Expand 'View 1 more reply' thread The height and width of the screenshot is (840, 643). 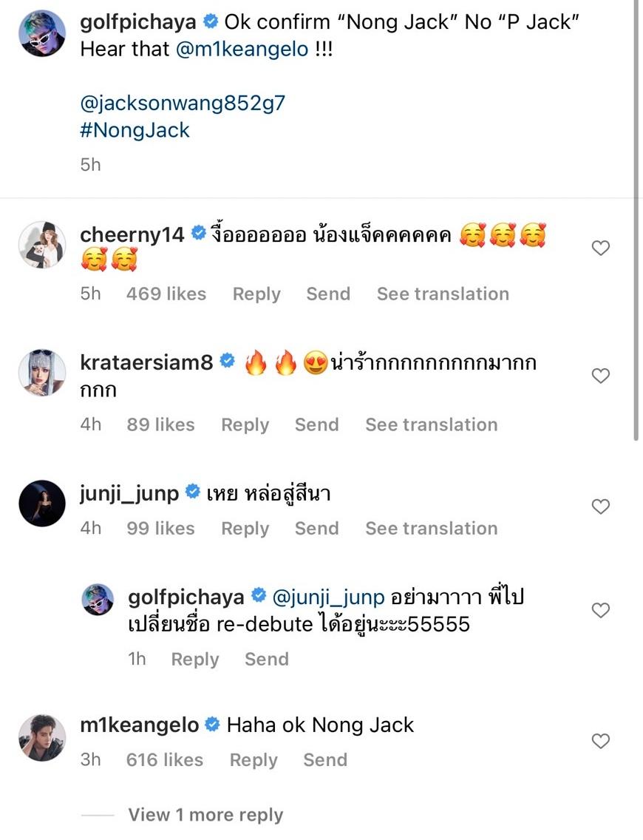205,815
